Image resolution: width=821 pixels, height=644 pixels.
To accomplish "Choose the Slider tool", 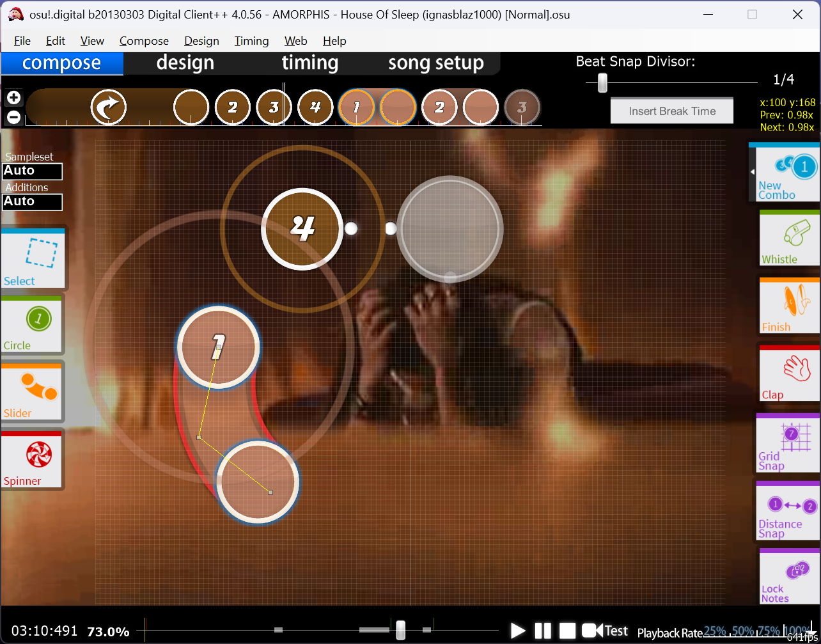I will click(33, 391).
